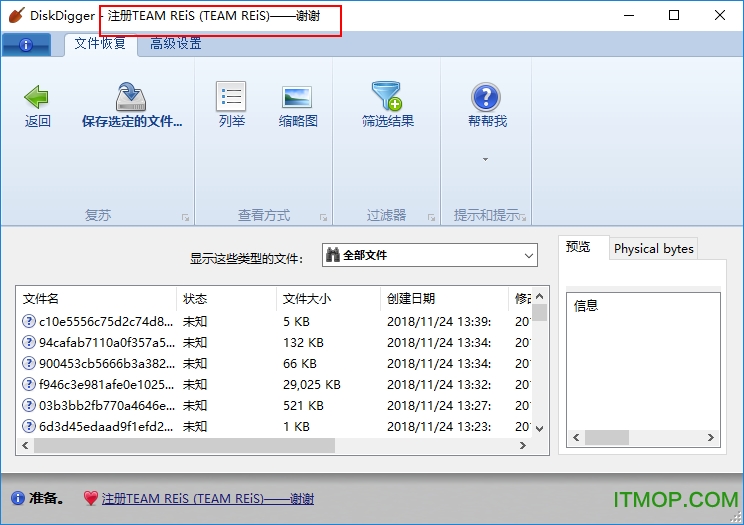744x525 pixels.
Task: Click 信息 panel scroll left arrow
Action: click(577, 437)
